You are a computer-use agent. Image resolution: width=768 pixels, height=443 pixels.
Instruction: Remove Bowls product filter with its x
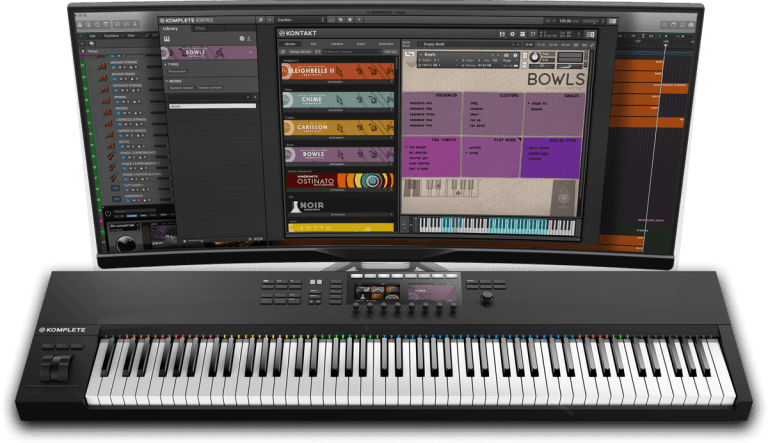pos(250,52)
